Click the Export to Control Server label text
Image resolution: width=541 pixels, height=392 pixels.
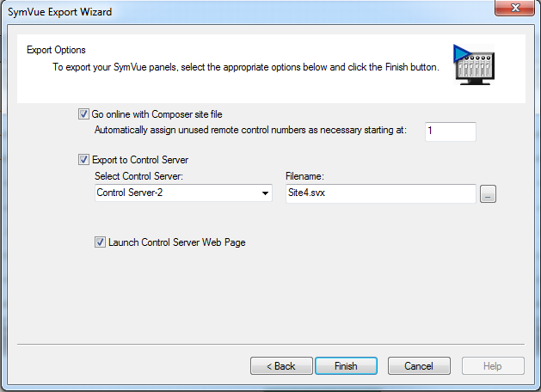pyautogui.click(x=140, y=160)
